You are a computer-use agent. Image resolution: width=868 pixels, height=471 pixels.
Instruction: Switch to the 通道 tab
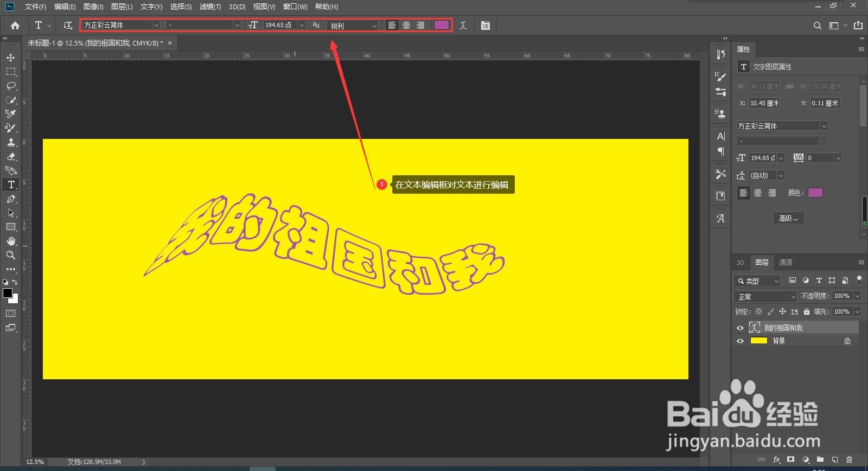pyautogui.click(x=786, y=262)
